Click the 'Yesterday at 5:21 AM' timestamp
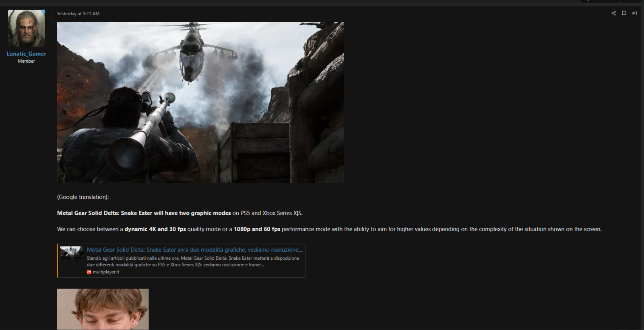The height and width of the screenshot is (330, 644). (78, 14)
